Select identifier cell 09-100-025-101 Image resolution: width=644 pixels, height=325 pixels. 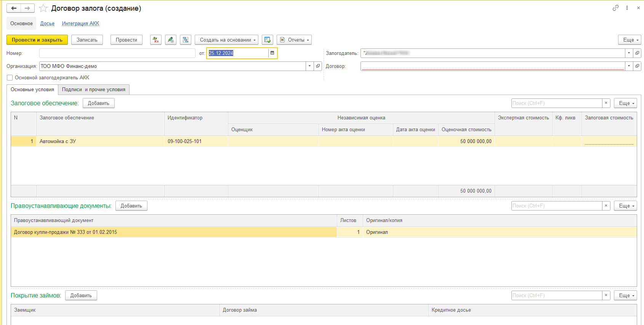pos(196,141)
